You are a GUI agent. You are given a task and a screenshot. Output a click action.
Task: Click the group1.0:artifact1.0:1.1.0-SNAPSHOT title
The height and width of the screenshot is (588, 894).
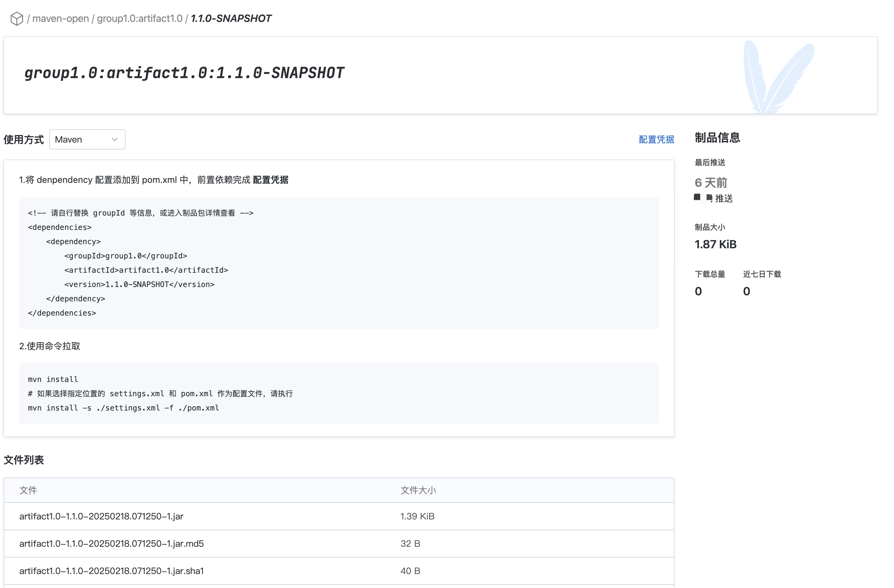pyautogui.click(x=184, y=73)
